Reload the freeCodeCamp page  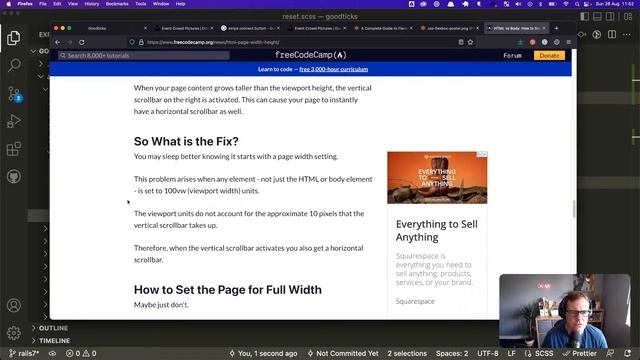pos(82,42)
